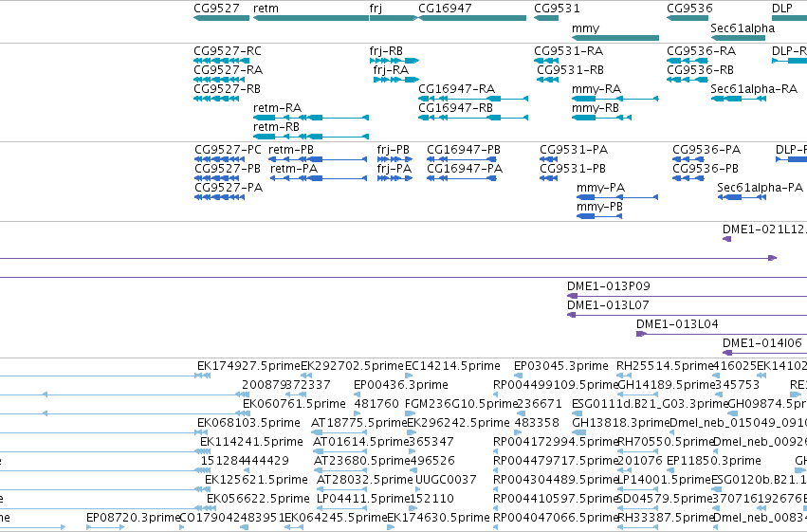
Task: Click the EK060761.5prime EST label
Action: pos(294,404)
